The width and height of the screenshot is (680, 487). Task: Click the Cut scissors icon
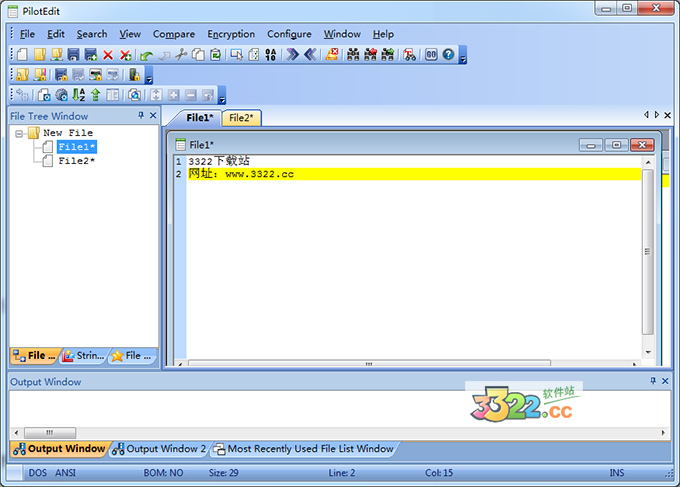point(181,55)
